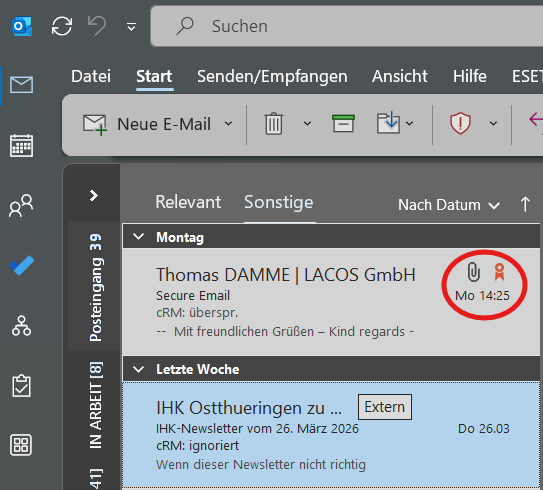This screenshot has height=490, width=543.
Task: Switch to the Senden/Empfangen ribbon tab
Action: tap(272, 77)
